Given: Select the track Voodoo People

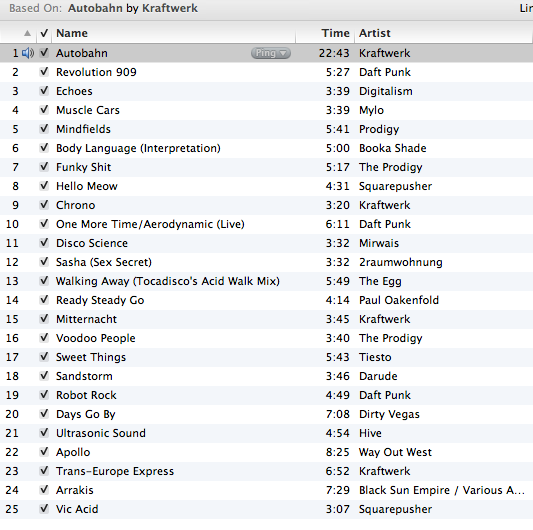Looking at the screenshot, I should coord(96,338).
